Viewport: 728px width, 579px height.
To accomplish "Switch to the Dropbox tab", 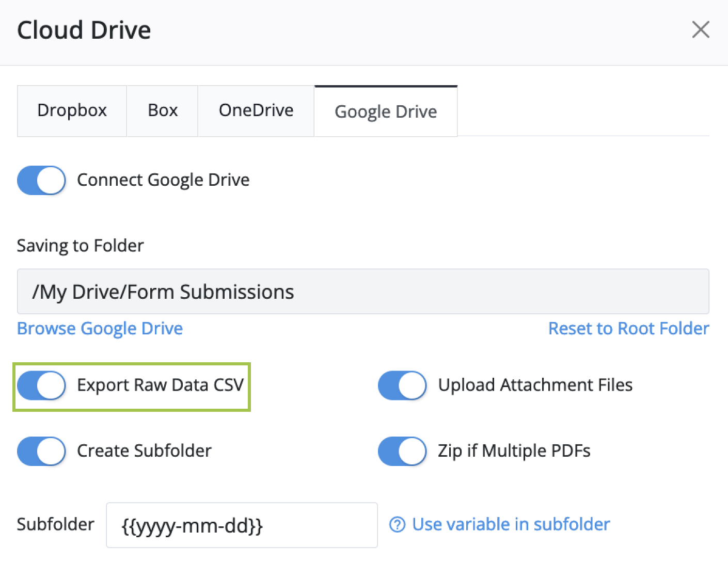I will (x=72, y=110).
